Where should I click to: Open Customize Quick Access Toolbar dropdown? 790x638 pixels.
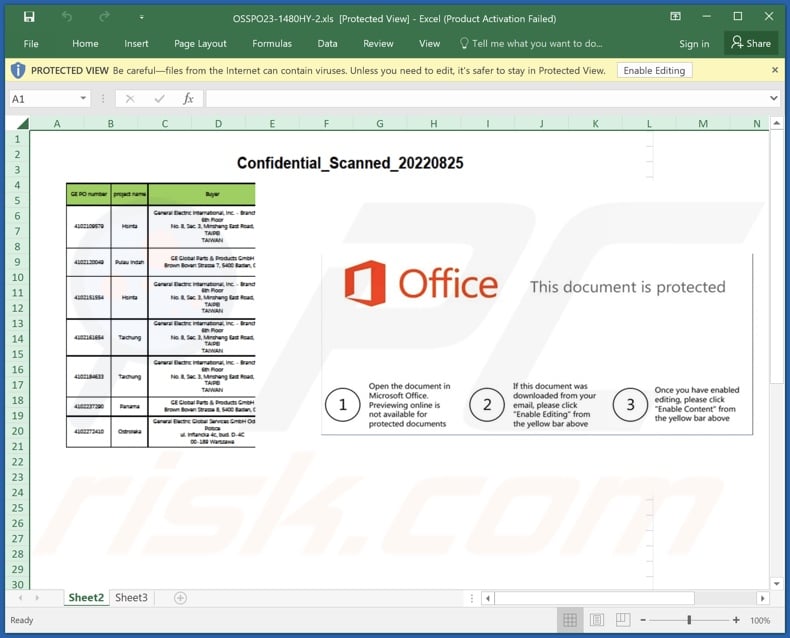click(x=142, y=18)
